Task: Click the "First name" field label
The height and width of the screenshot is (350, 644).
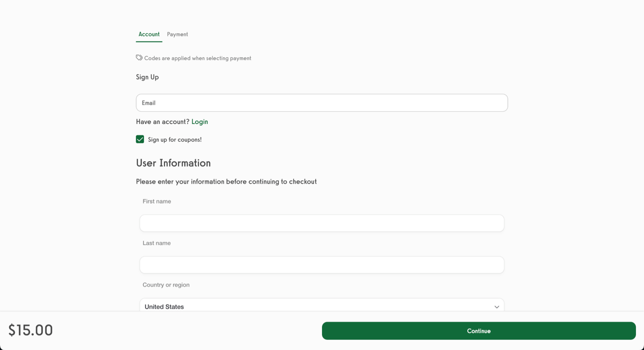Action: click(x=157, y=202)
